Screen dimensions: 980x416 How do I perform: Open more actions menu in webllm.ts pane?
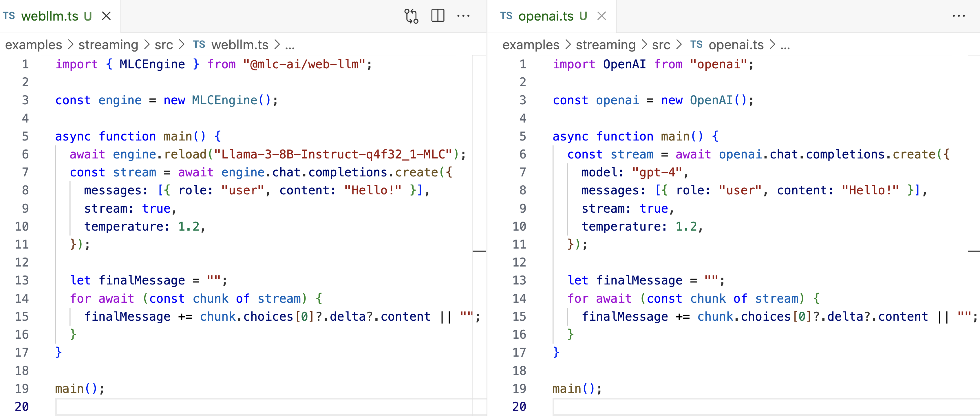click(x=463, y=16)
